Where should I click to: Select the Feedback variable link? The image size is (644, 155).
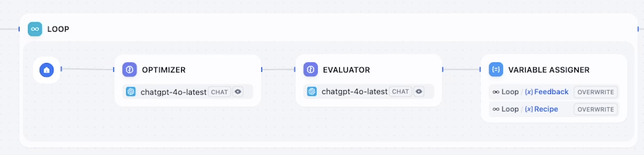[x=546, y=92]
